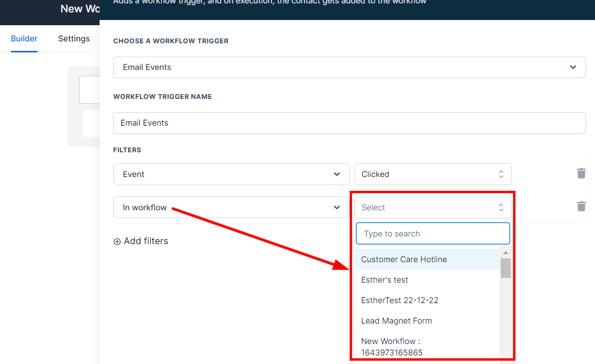This screenshot has height=364, width=595.
Task: Open the Select workflow value dropdown
Action: [x=433, y=207]
